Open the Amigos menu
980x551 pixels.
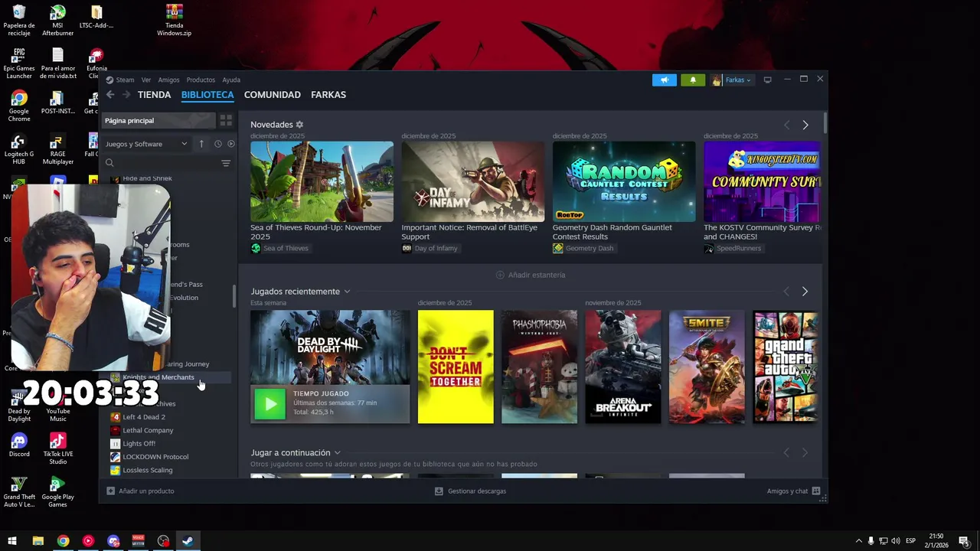(168, 80)
